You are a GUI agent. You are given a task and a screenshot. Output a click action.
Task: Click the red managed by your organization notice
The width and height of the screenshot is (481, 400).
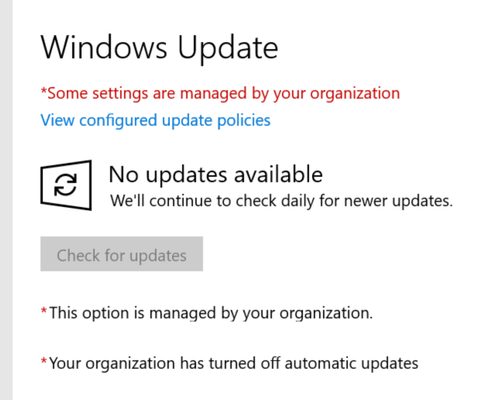pos(220,93)
